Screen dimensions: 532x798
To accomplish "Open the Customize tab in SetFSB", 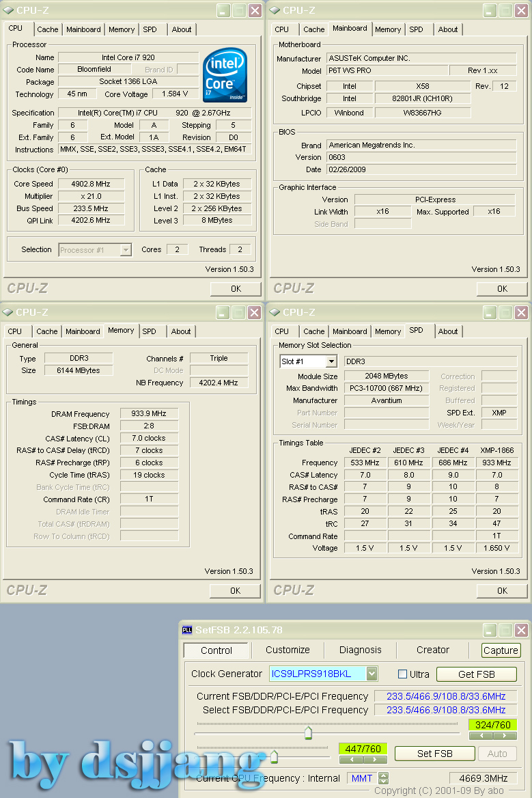I will [288, 650].
